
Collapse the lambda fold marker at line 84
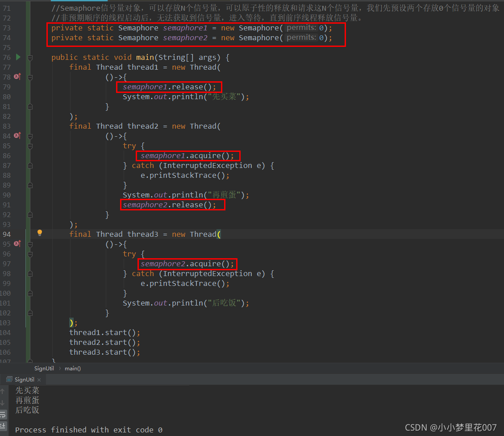click(30, 136)
